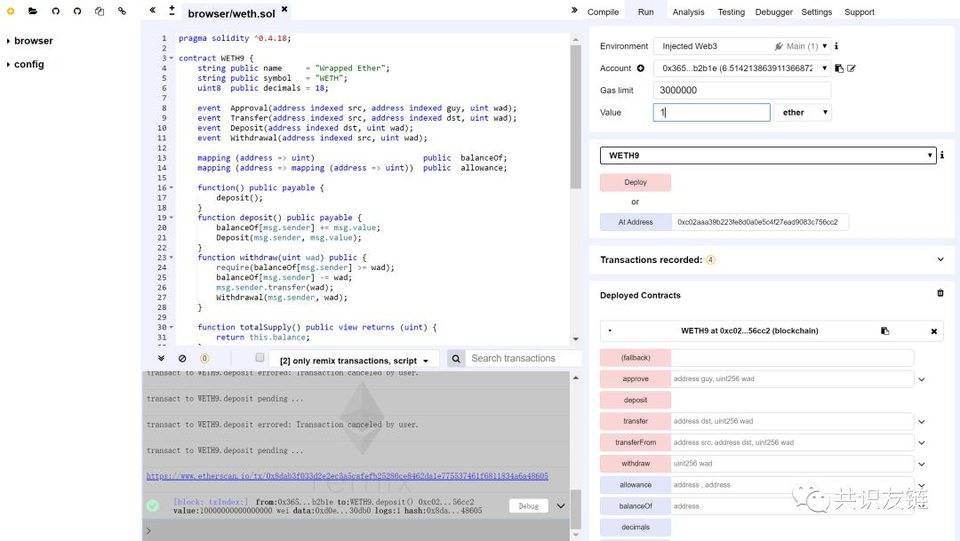The width and height of the screenshot is (960, 541).
Task: Click the edit icon beside the Account field
Action: (851, 68)
